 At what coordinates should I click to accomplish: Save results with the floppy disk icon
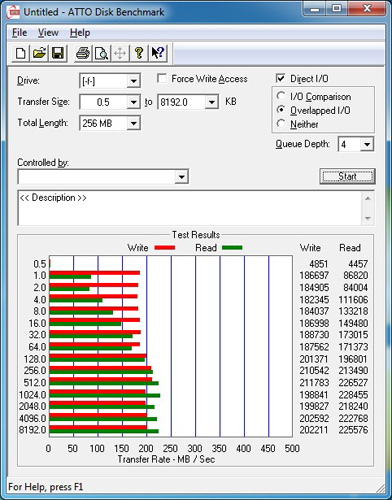click(x=58, y=53)
